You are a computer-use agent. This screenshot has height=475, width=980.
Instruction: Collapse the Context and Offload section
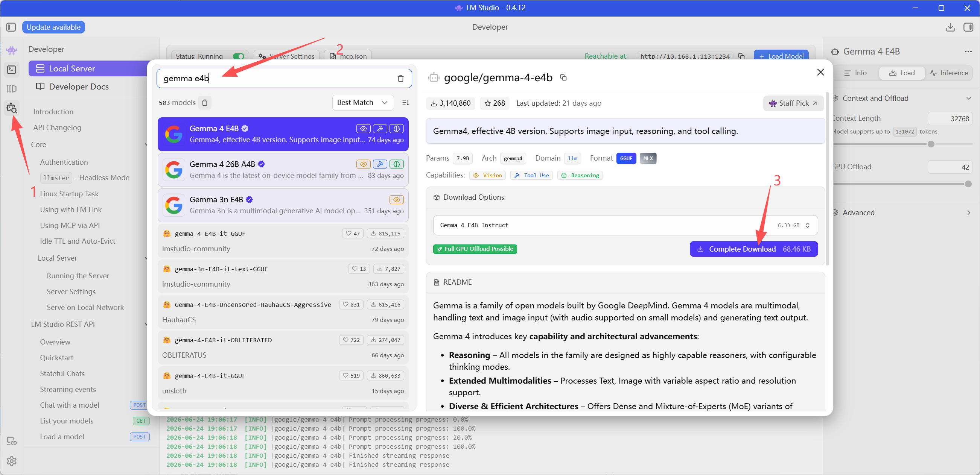click(x=968, y=99)
